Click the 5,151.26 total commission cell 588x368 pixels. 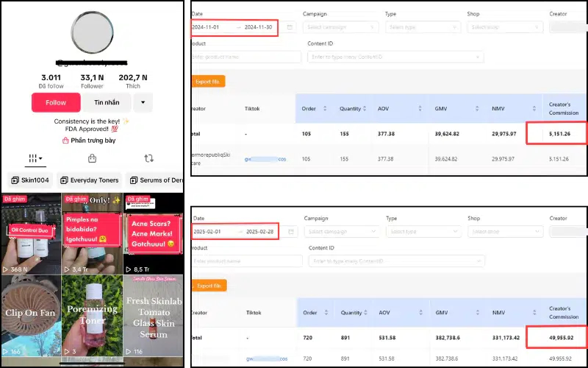point(559,134)
